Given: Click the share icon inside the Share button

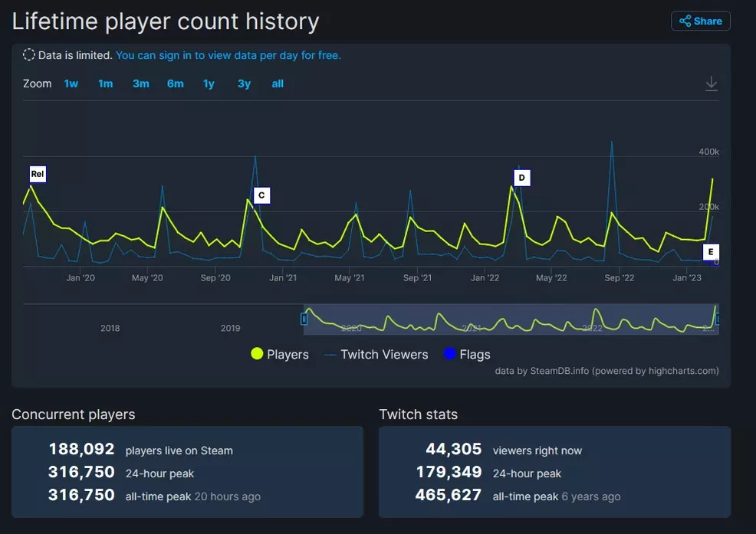Looking at the screenshot, I should tap(687, 21).
